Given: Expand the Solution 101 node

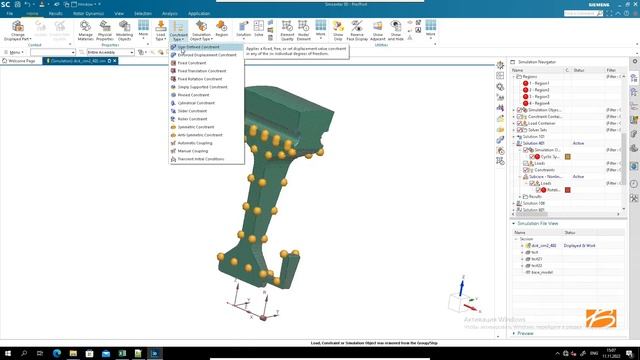Looking at the screenshot, I should pyautogui.click(x=514, y=137).
